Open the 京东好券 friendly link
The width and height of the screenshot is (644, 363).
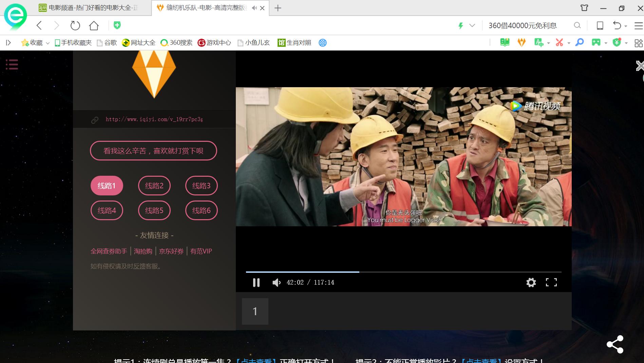click(171, 251)
